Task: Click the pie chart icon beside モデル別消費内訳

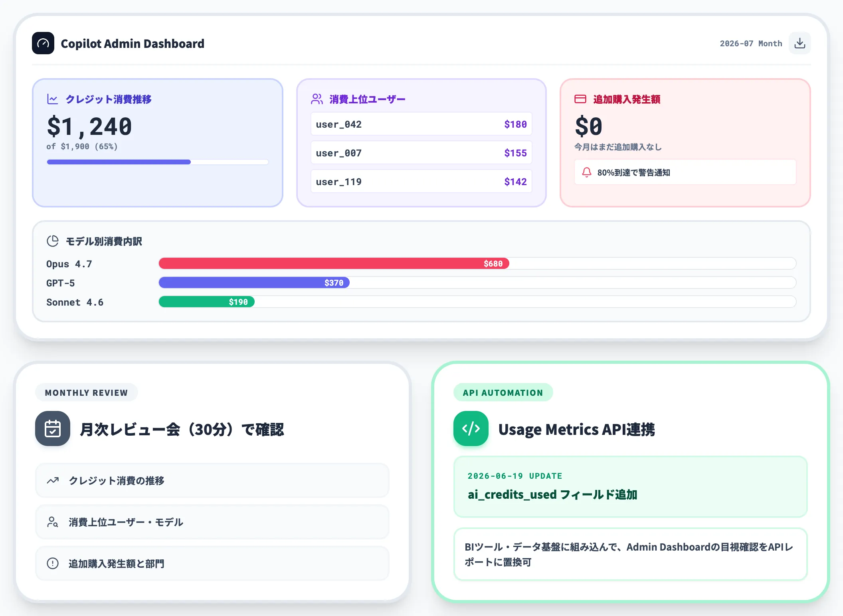Action: tap(53, 241)
